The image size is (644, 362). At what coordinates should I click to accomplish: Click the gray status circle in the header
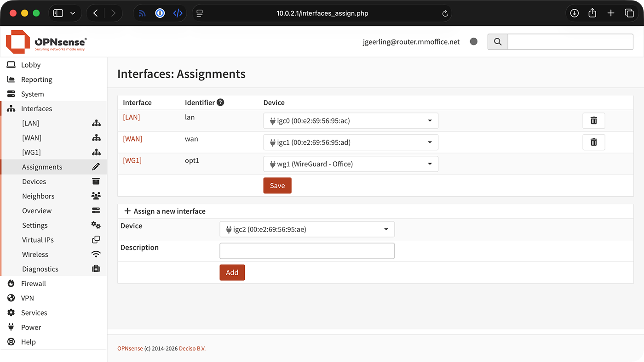pyautogui.click(x=474, y=42)
